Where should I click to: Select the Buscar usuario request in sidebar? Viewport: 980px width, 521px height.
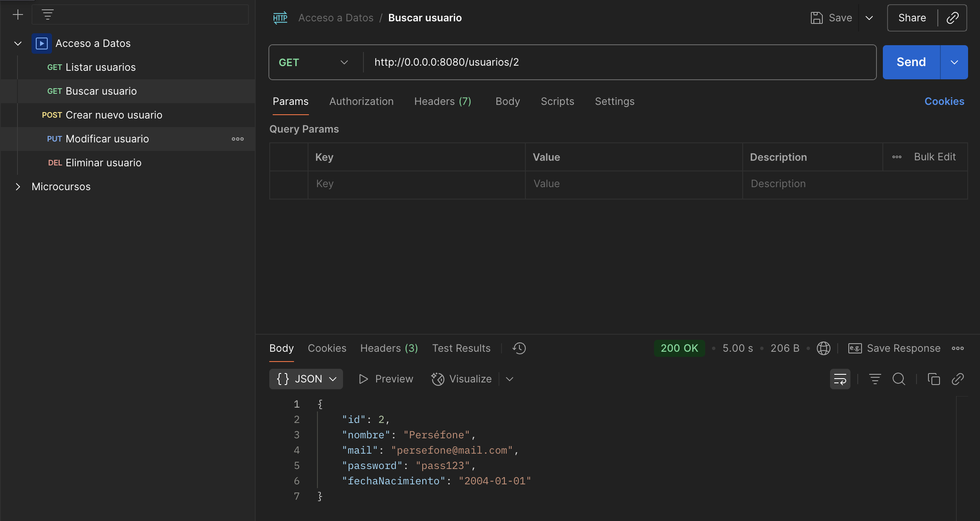click(x=128, y=91)
